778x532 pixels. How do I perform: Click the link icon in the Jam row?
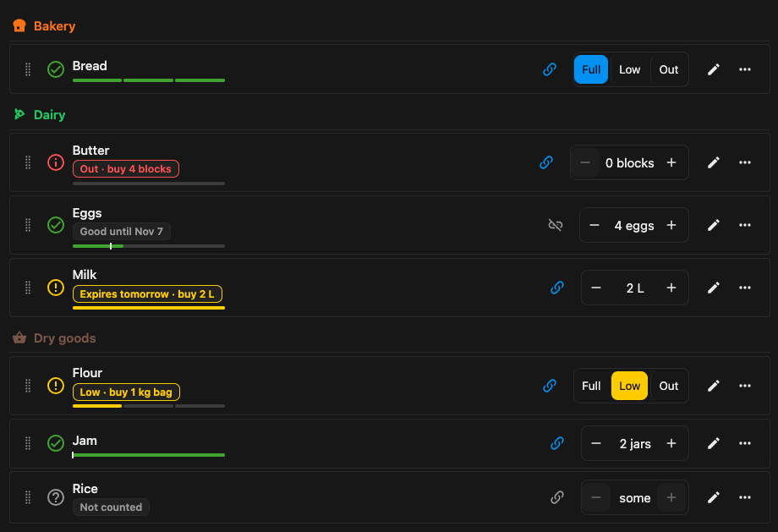tap(557, 443)
